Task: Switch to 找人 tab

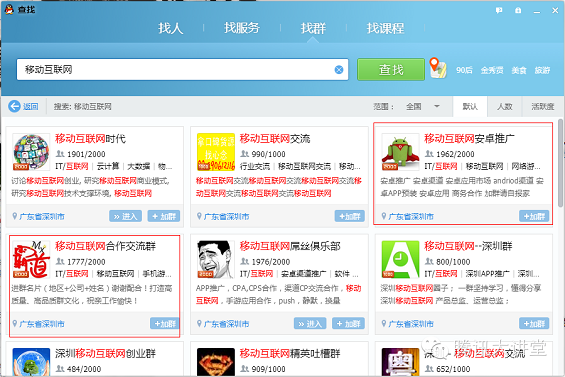Action: point(170,28)
